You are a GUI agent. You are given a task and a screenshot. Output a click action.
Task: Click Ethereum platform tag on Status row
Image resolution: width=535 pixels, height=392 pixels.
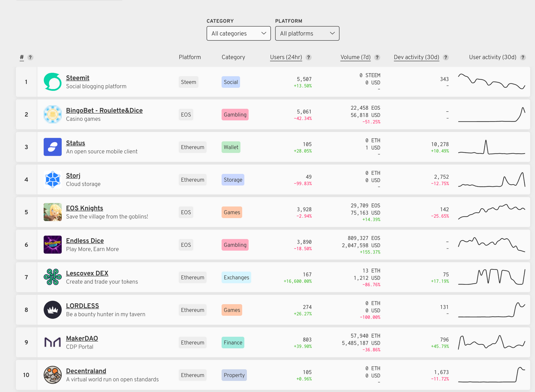click(193, 147)
